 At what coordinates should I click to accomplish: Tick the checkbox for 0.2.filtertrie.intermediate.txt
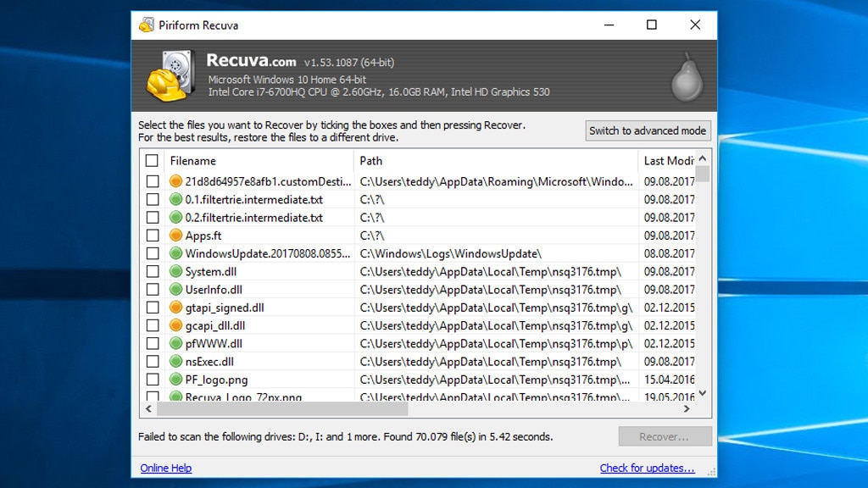tap(153, 218)
